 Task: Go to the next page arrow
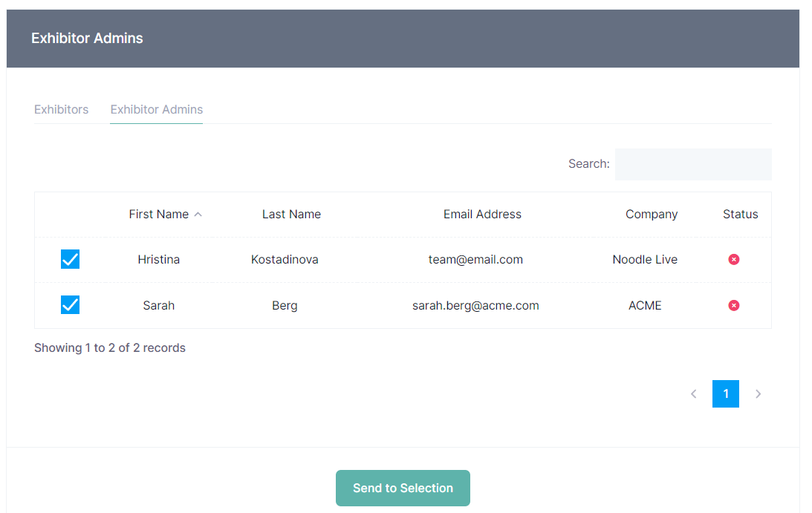tap(758, 394)
